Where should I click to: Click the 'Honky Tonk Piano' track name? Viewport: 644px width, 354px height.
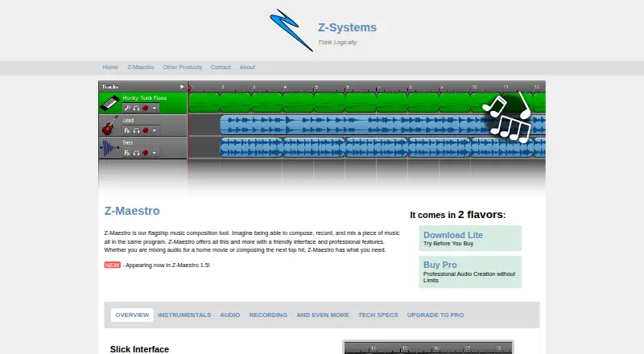click(145, 97)
